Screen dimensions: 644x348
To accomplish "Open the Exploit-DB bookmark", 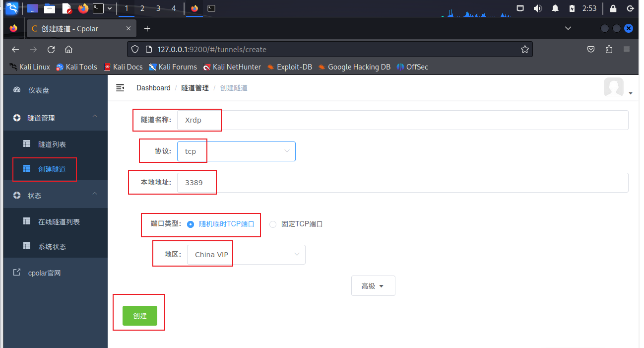I will 289,67.
